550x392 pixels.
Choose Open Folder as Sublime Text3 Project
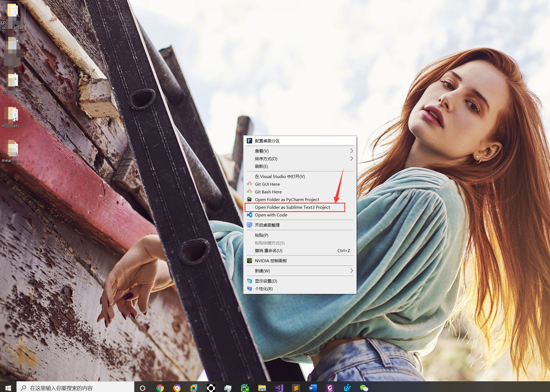coord(292,207)
